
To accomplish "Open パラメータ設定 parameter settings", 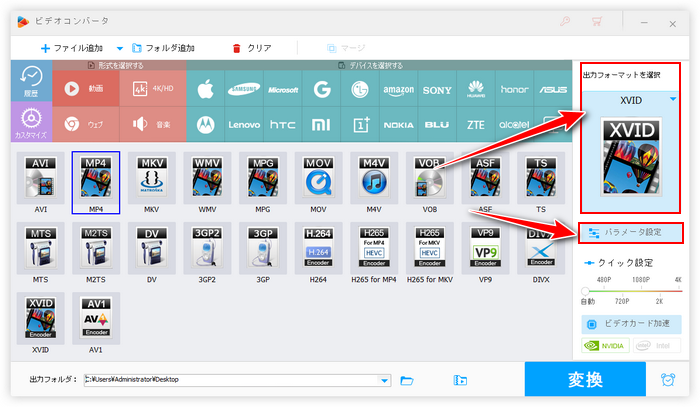I will pyautogui.click(x=631, y=233).
